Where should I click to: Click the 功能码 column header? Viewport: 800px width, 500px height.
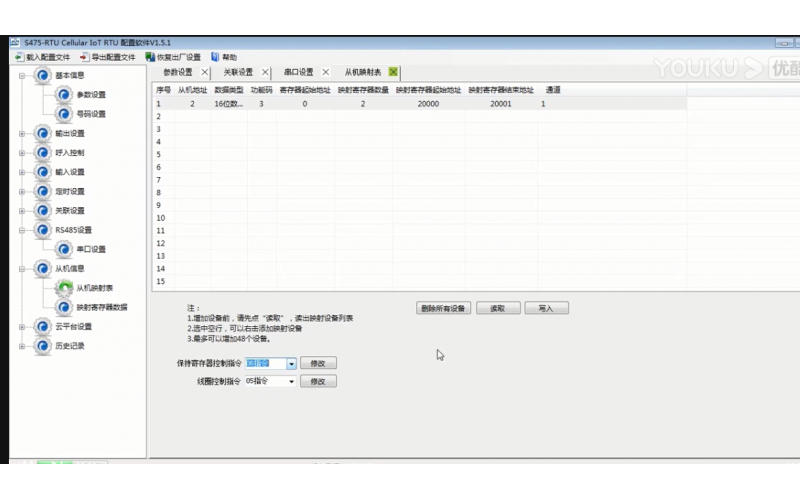click(x=261, y=90)
